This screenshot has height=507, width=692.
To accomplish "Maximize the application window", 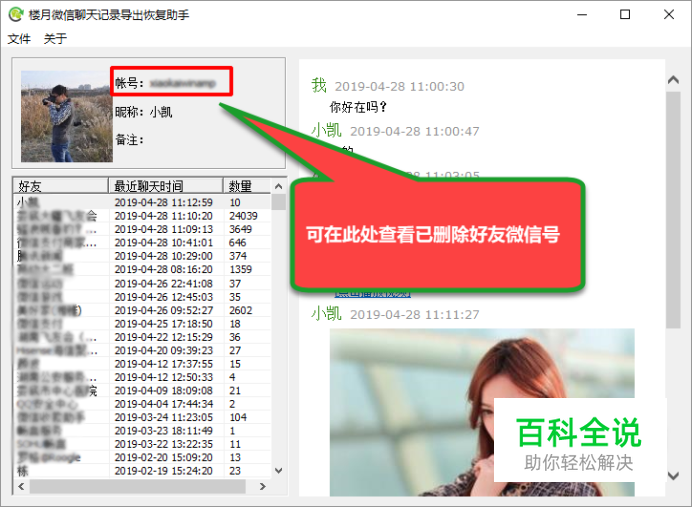I will [625, 15].
